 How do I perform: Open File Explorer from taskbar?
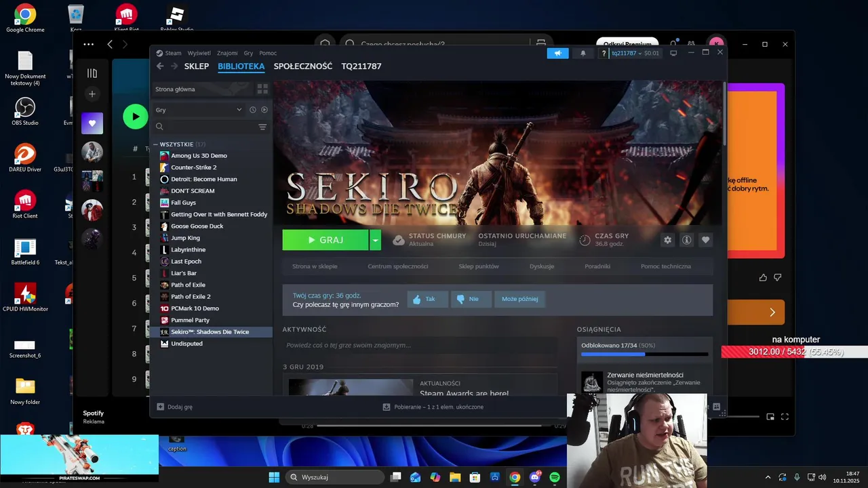tap(455, 477)
